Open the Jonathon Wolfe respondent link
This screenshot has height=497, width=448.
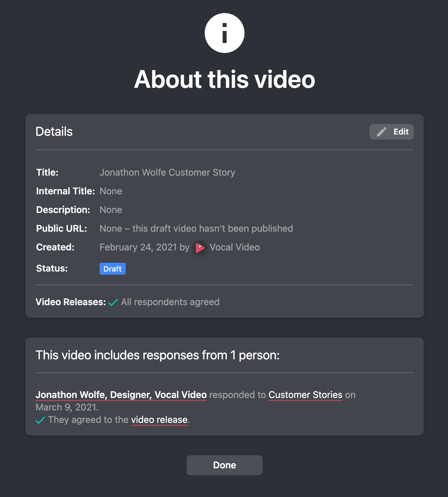[121, 395]
